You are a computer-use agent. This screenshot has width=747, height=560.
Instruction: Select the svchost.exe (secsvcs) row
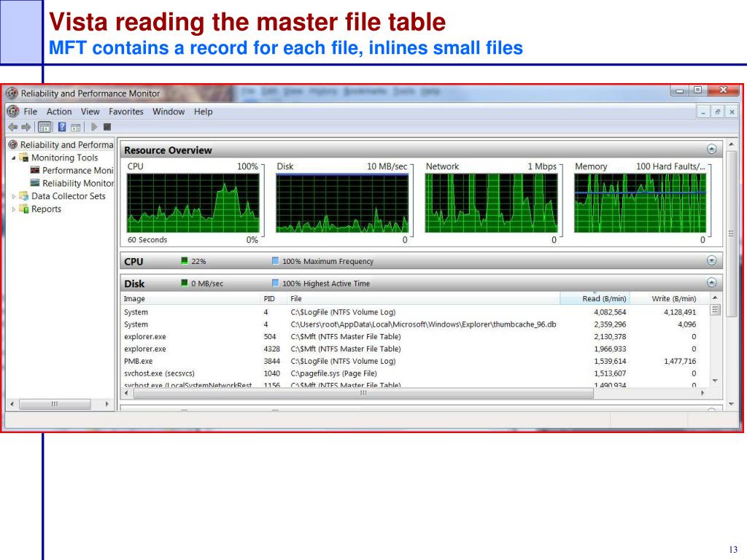click(x=415, y=373)
